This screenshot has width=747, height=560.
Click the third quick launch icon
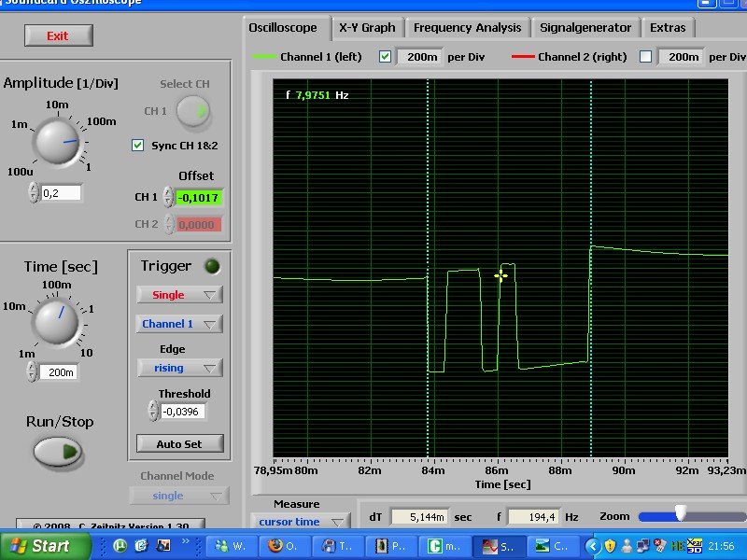[163, 546]
